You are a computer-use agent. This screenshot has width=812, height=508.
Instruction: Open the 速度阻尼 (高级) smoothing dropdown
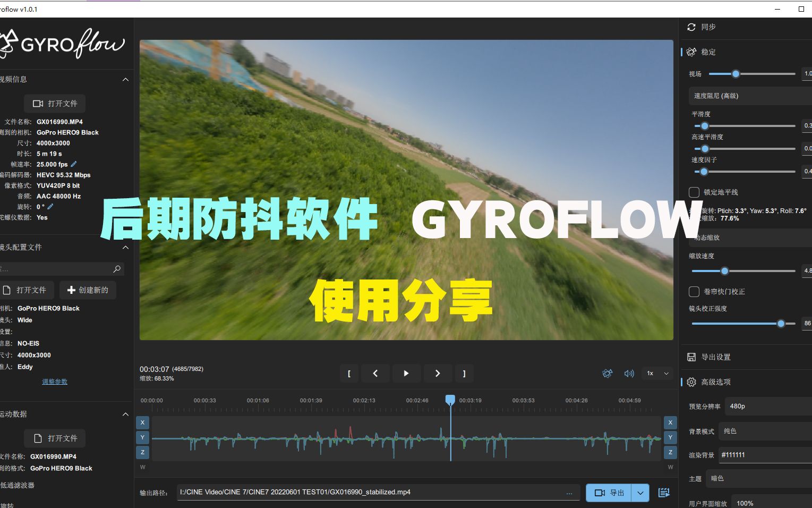pyautogui.click(x=750, y=96)
